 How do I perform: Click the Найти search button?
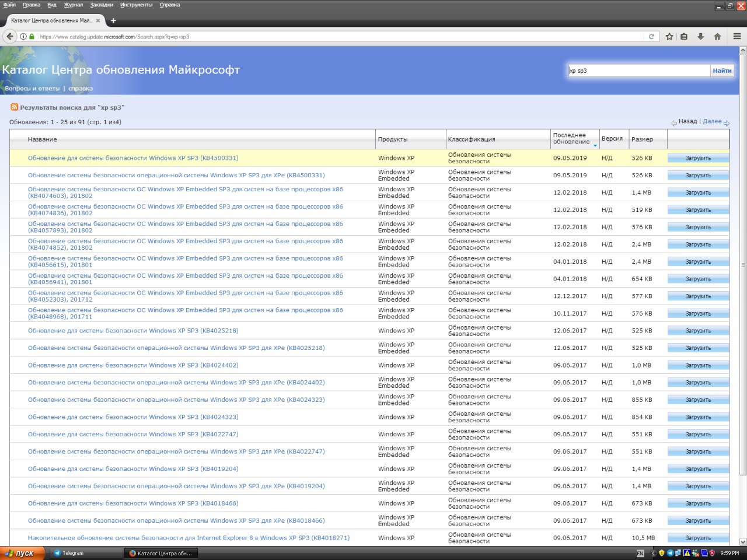coord(722,71)
